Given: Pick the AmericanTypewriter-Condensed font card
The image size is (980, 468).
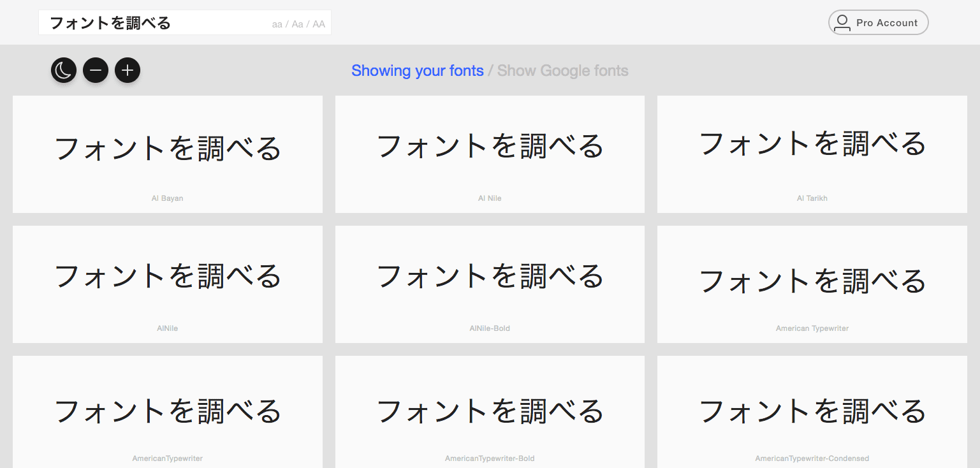Looking at the screenshot, I should click(812, 412).
